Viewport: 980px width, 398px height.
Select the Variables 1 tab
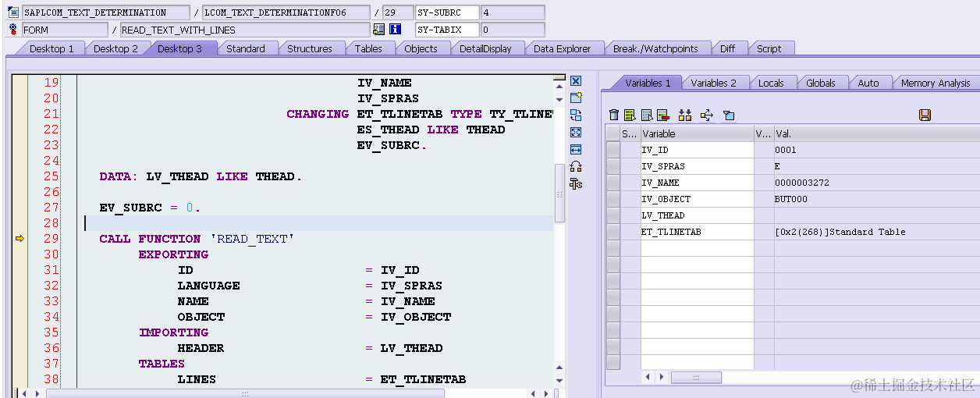[x=648, y=83]
